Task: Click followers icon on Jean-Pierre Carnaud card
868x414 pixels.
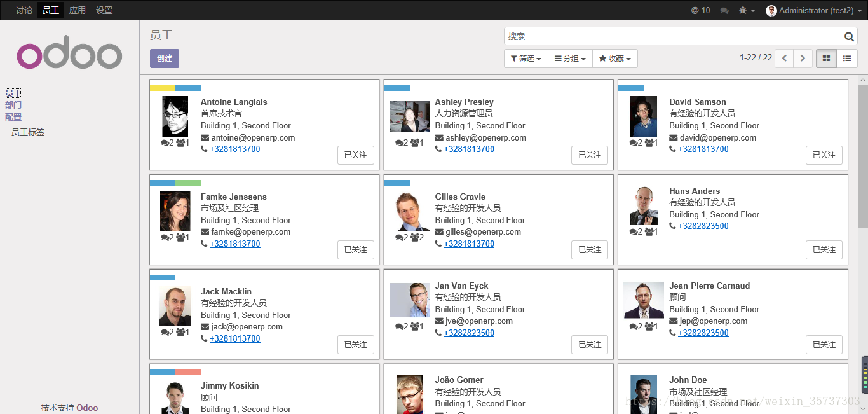Action: 649,327
